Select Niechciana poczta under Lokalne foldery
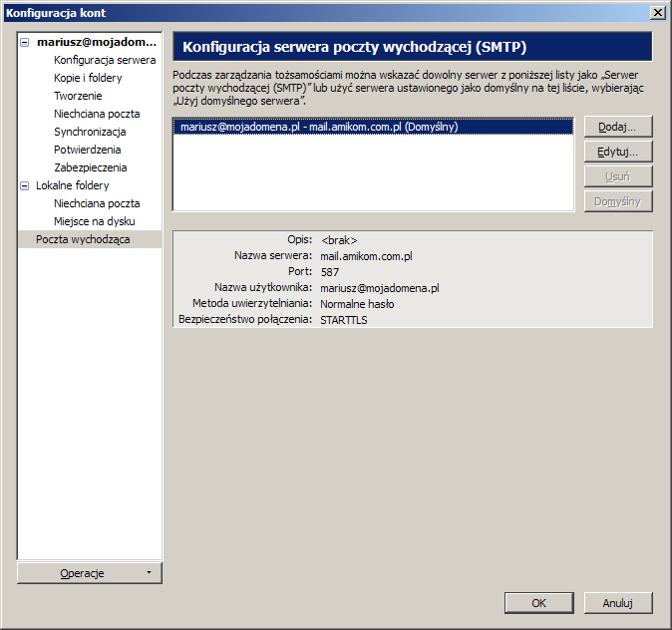672x630 pixels. click(x=97, y=203)
